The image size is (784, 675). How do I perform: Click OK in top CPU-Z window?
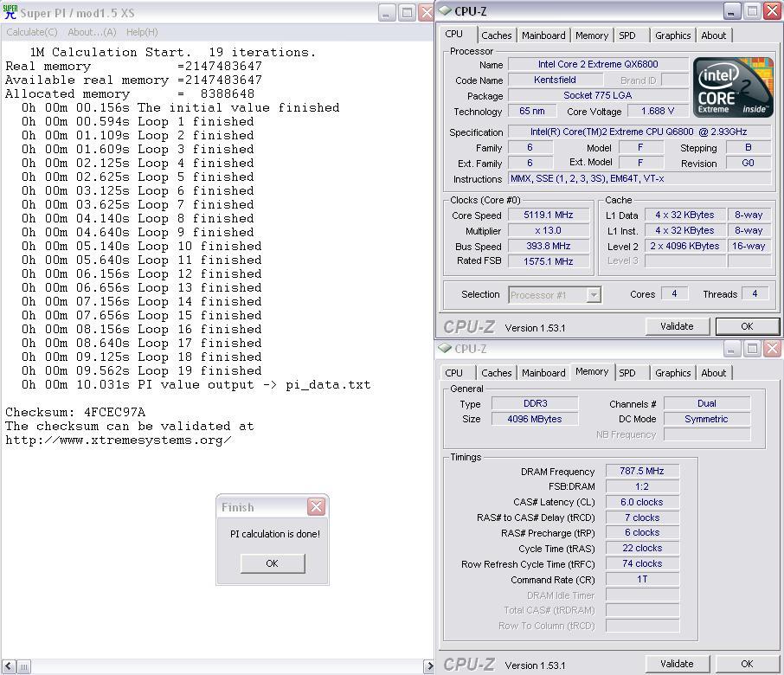[x=747, y=326]
